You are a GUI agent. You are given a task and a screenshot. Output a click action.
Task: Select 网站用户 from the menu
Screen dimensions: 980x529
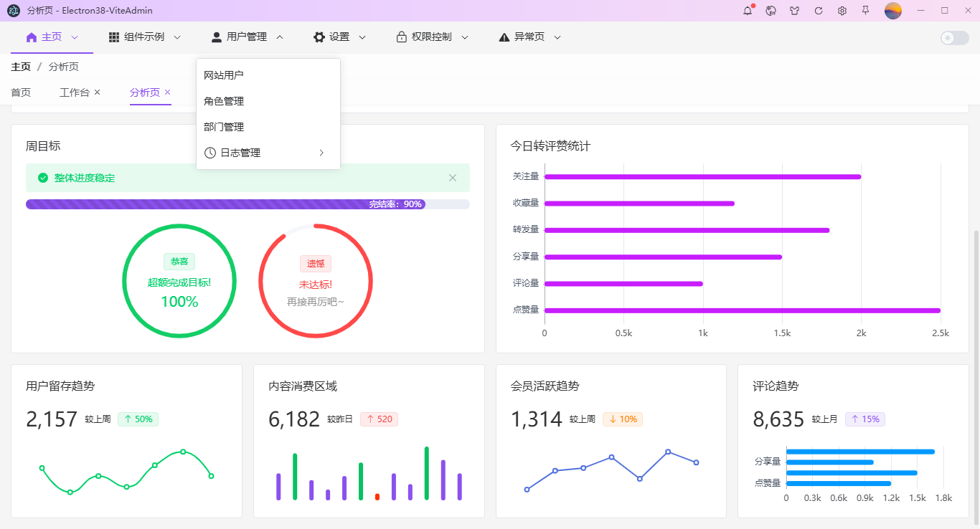point(224,75)
